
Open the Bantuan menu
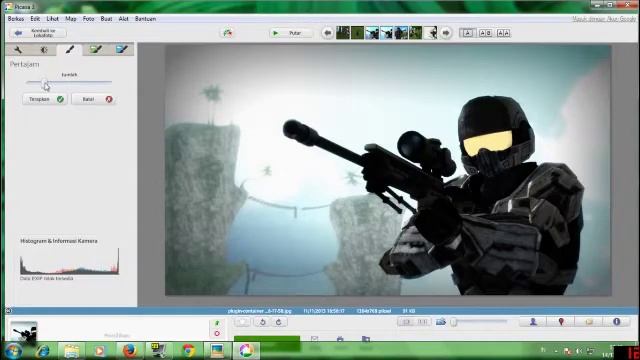click(146, 19)
